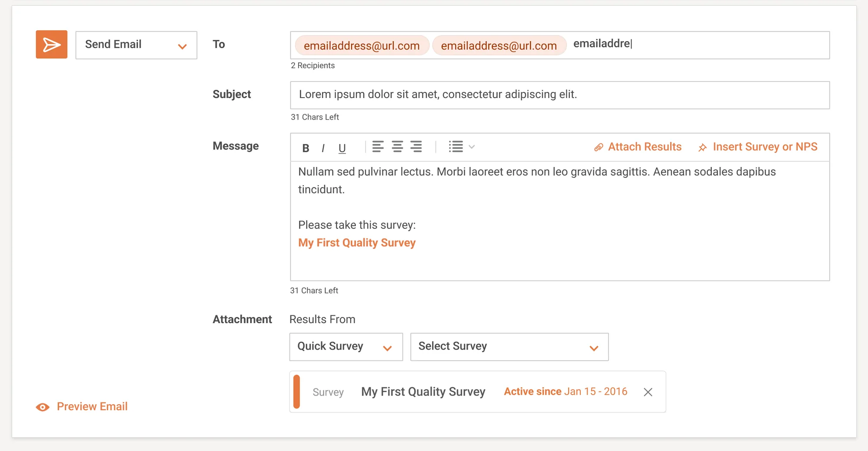This screenshot has height=451, width=868.
Task: Toggle bold formatting
Action: tap(306, 148)
